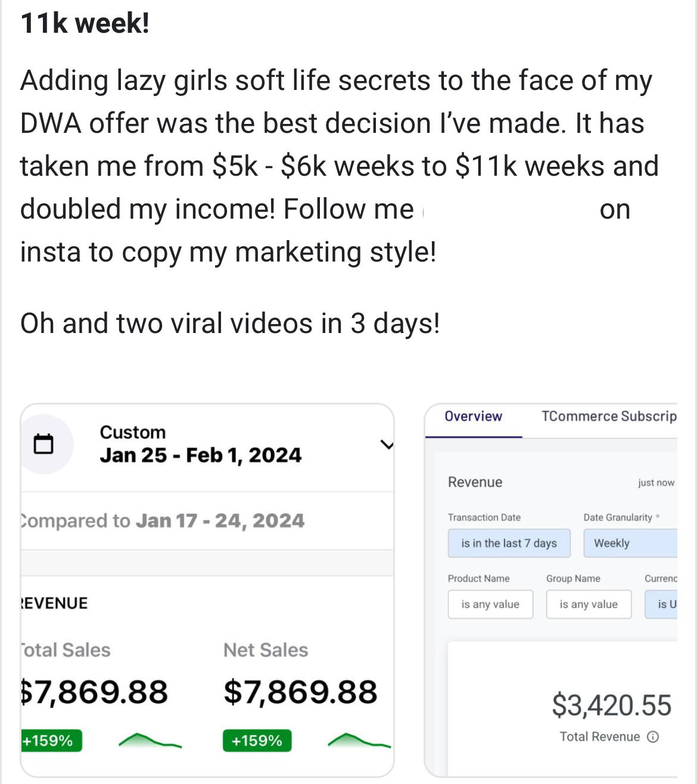Open the Product Name 'is any value' filter
Viewport: 697px width, 784px height.
pyautogui.click(x=490, y=604)
